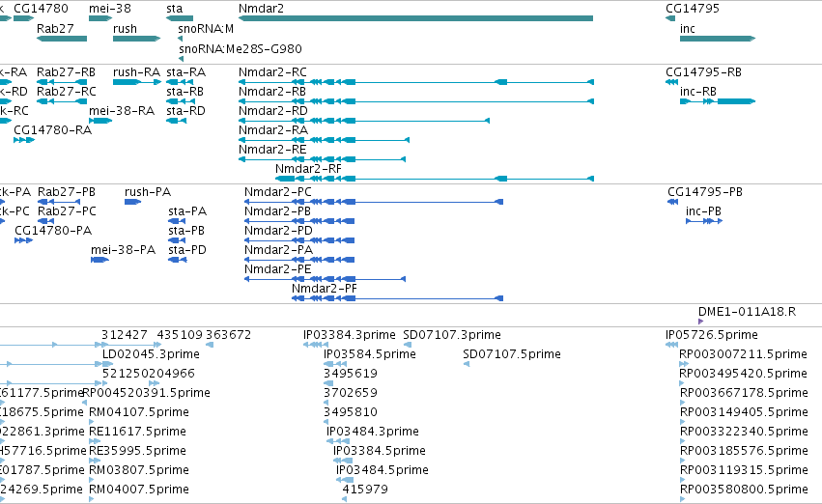Select EST RP003495420.5prime

(x=682, y=383)
